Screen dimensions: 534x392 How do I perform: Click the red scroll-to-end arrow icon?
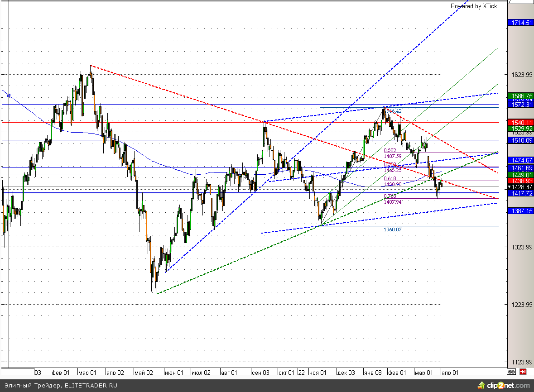coord(523,372)
